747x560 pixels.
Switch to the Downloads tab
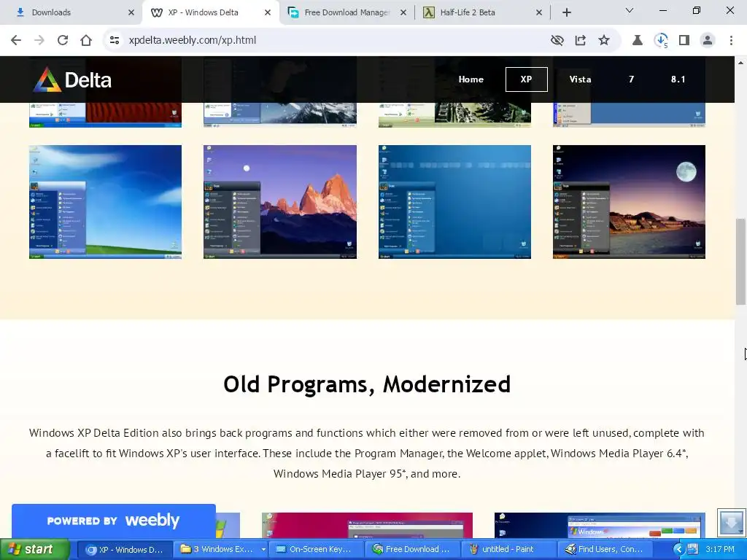pos(71,12)
